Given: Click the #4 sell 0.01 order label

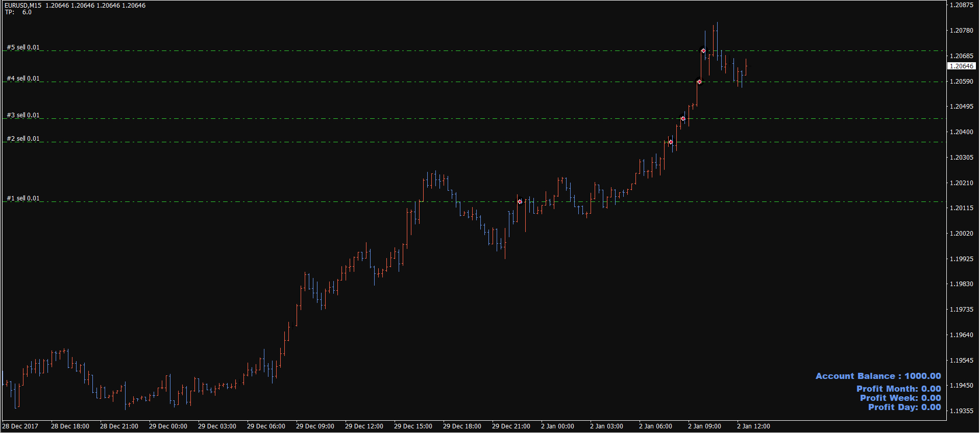Looking at the screenshot, I should click(23, 79).
